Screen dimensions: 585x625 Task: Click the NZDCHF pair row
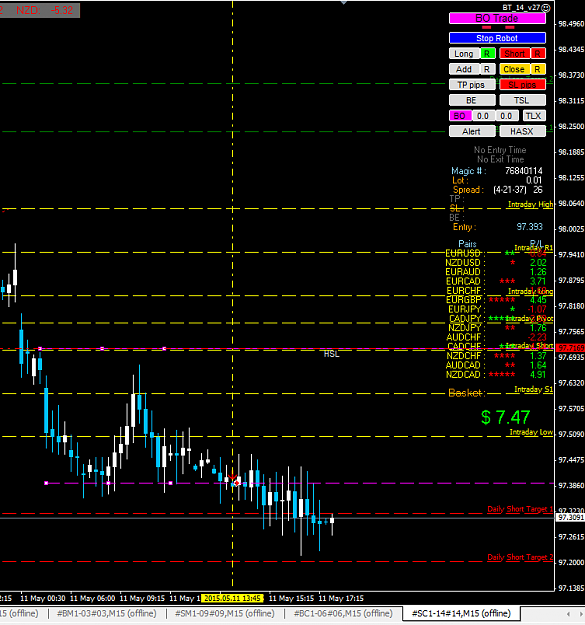(x=496, y=356)
